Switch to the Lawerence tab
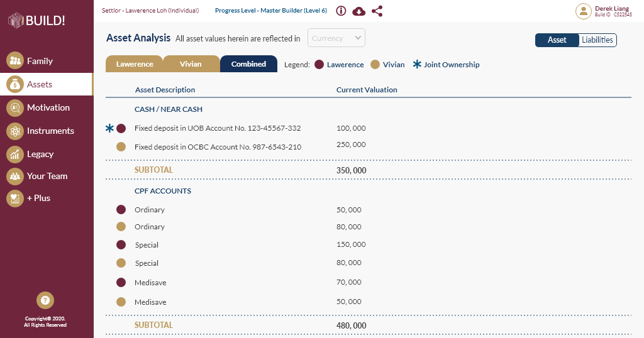Screen dimensions: 644x338 pyautogui.click(x=135, y=64)
